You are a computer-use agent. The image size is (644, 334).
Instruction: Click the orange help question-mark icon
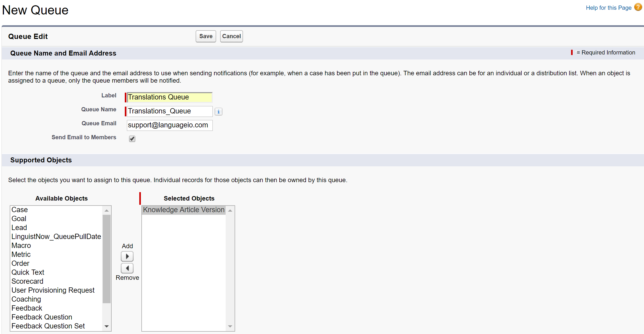638,7
